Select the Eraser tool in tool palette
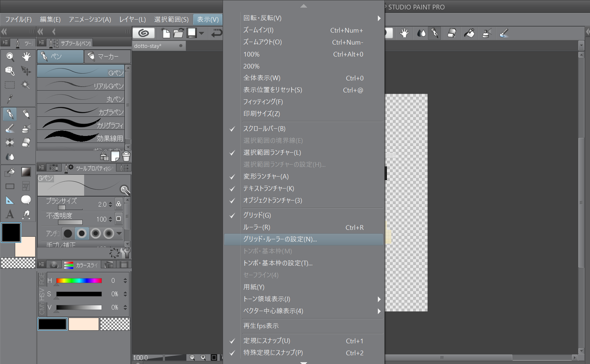Viewport: 590px width, 364px height. coord(26,142)
